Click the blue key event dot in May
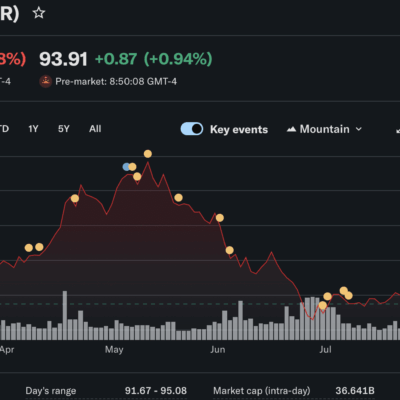400x400 pixels. click(x=126, y=167)
